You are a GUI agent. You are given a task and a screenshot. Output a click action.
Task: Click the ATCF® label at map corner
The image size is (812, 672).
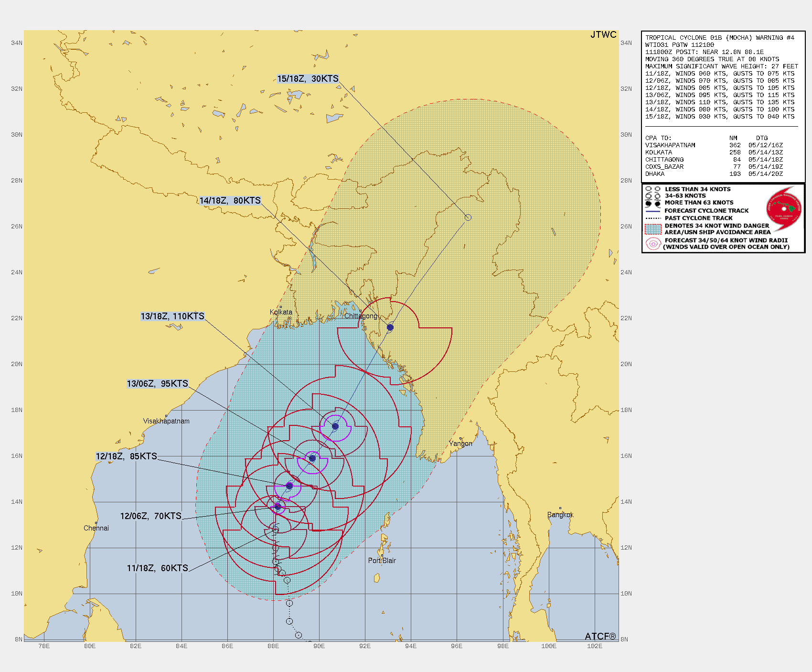(x=600, y=636)
